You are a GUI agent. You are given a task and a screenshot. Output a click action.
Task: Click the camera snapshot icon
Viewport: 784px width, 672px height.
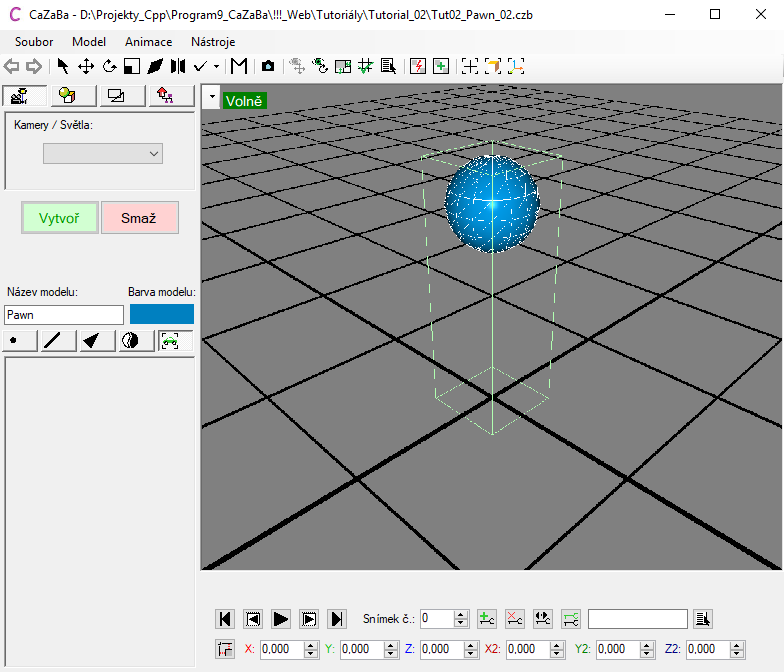267,66
